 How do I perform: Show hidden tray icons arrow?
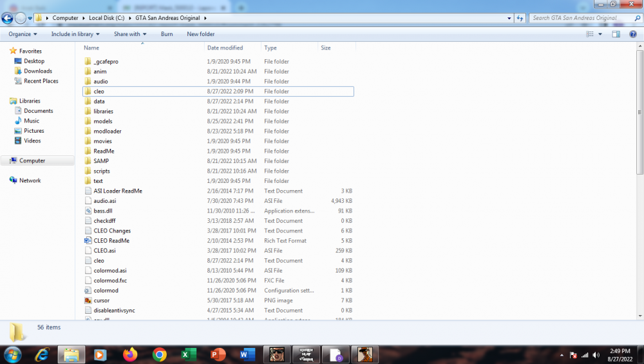coord(562,355)
